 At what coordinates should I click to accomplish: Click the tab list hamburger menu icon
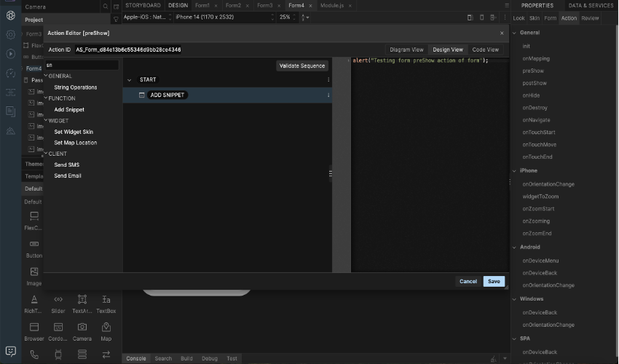pyautogui.click(x=507, y=6)
